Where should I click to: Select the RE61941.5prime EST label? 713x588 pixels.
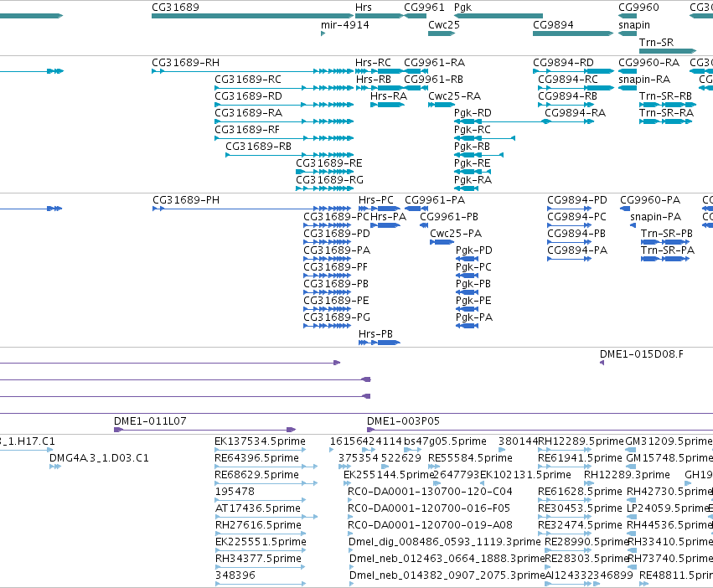click(580, 458)
